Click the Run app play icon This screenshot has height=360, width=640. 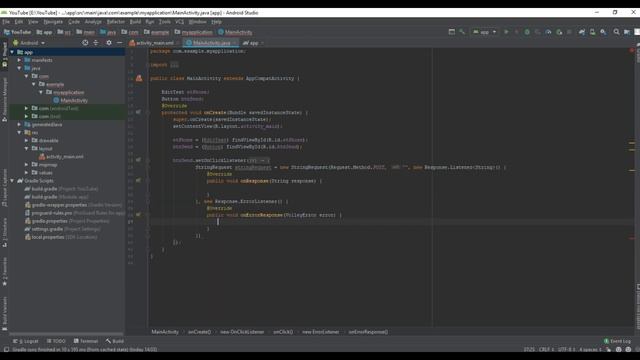tap(506, 32)
